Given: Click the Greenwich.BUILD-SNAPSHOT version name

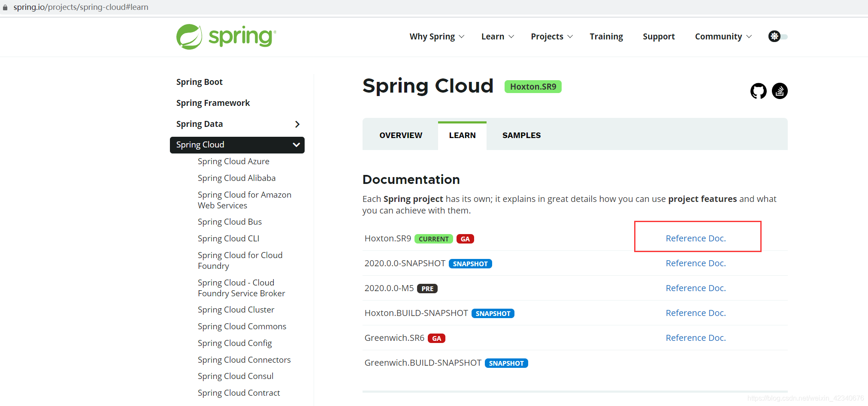Looking at the screenshot, I should (423, 363).
